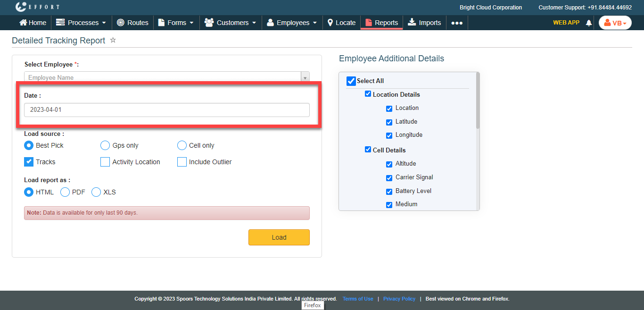Open the Customers menu
The height and width of the screenshot is (310, 644).
231,23
